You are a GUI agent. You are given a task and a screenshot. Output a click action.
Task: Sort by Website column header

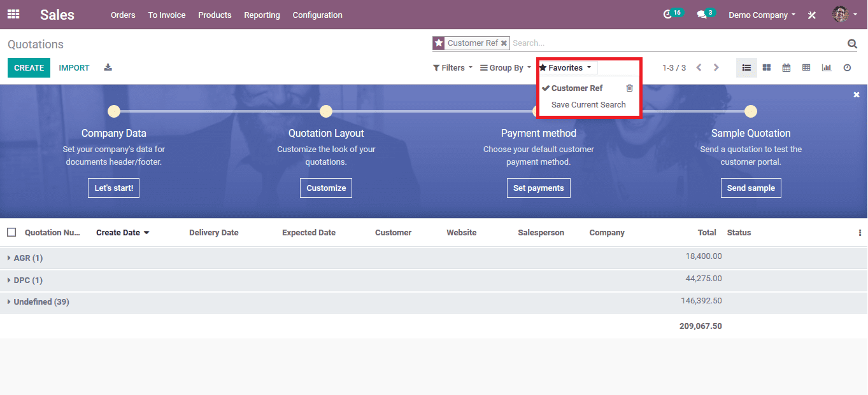point(462,233)
